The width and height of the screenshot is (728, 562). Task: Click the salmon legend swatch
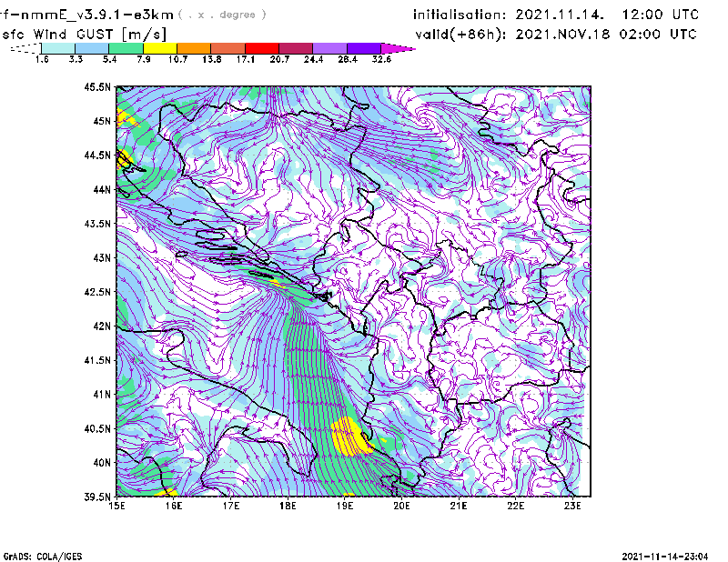[228, 48]
